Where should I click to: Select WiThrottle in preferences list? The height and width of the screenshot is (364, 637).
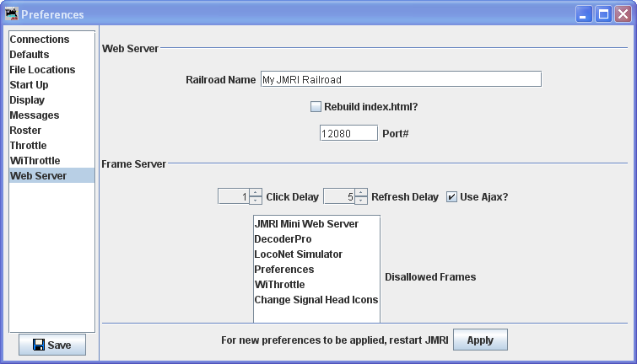(x=51, y=161)
